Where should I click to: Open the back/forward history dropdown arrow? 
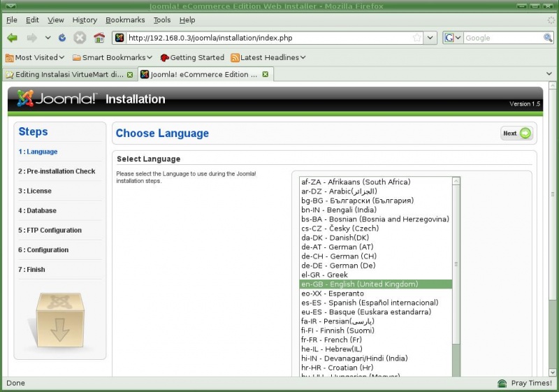coord(48,38)
